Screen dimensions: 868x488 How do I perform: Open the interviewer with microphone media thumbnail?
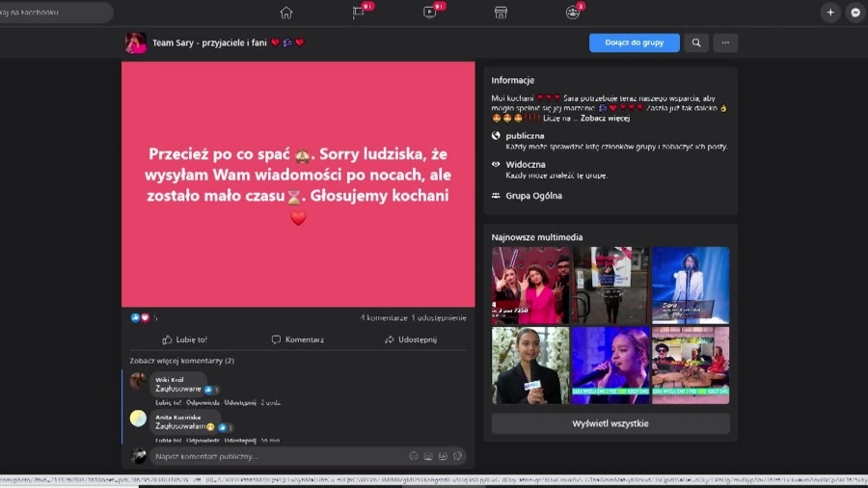click(x=529, y=366)
